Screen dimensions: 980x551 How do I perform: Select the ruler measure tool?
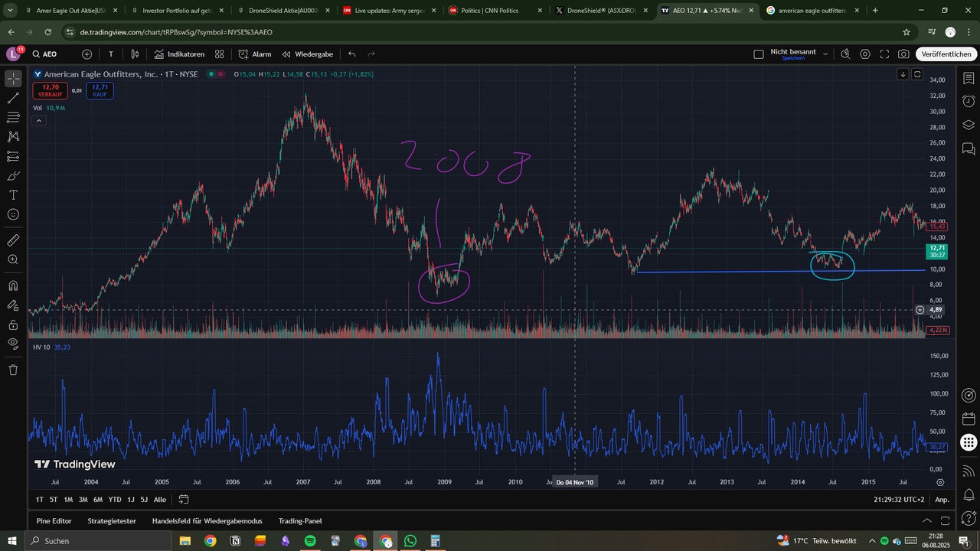[13, 240]
